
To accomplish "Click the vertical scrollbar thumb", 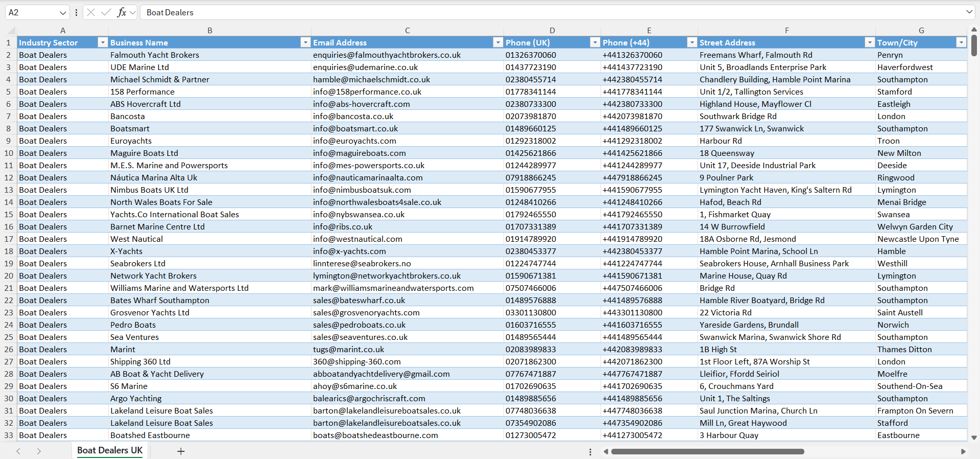I will [x=974, y=45].
